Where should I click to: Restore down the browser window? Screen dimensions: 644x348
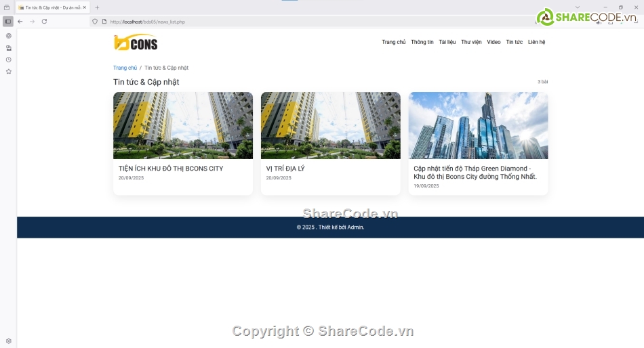pyautogui.click(x=620, y=7)
